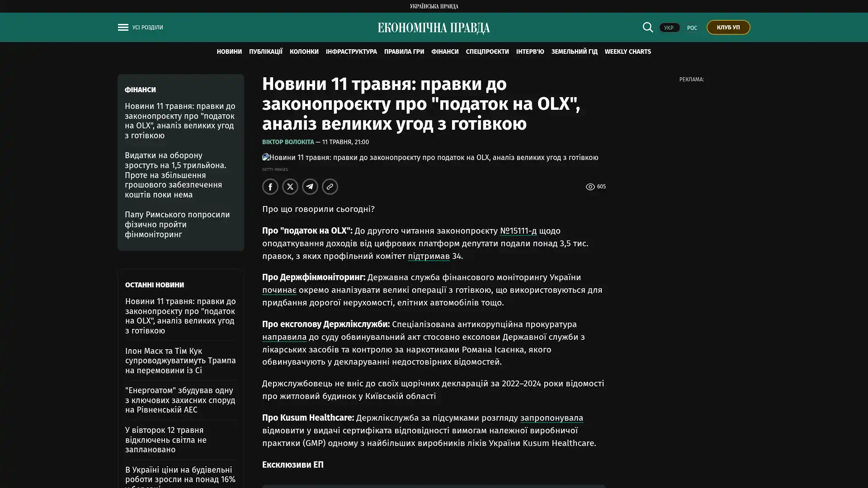Viewport: 868px width, 488px height.
Task: Switch language to УКР
Action: (669, 28)
